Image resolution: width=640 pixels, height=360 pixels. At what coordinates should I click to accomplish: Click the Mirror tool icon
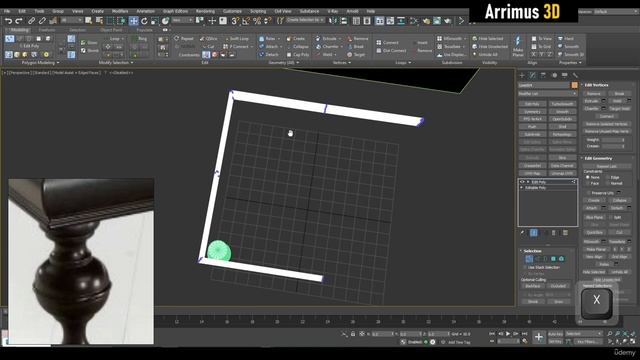point(333,21)
